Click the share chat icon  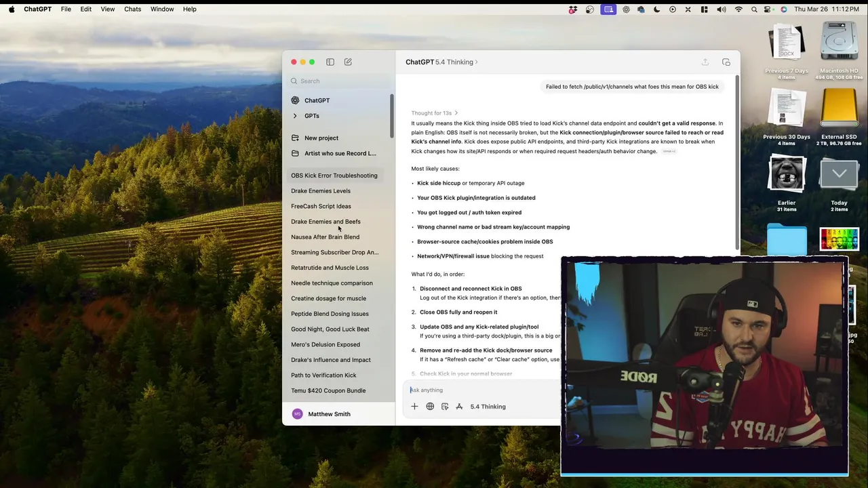pyautogui.click(x=705, y=62)
